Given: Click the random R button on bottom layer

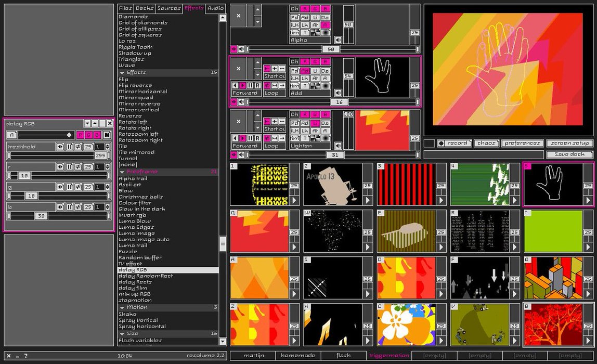Looking at the screenshot, I should pyautogui.click(x=257, y=138).
